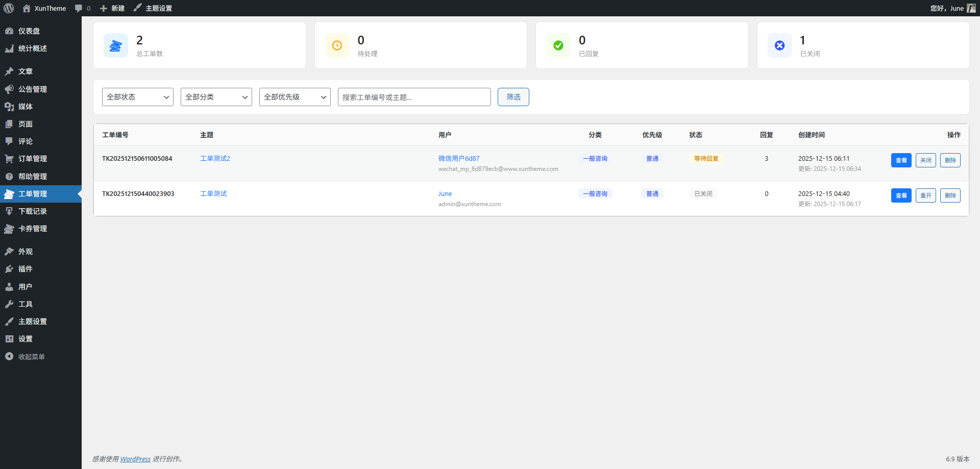Screen dimensions: 980x469
Task: Expand the 全部分类 category dropdown
Action: click(216, 97)
